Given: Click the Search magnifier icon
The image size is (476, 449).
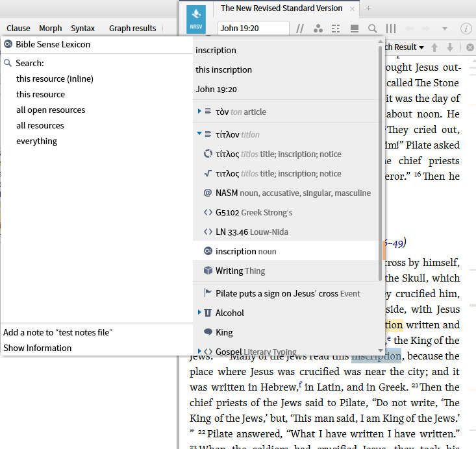Looking at the screenshot, I should coord(8,63).
